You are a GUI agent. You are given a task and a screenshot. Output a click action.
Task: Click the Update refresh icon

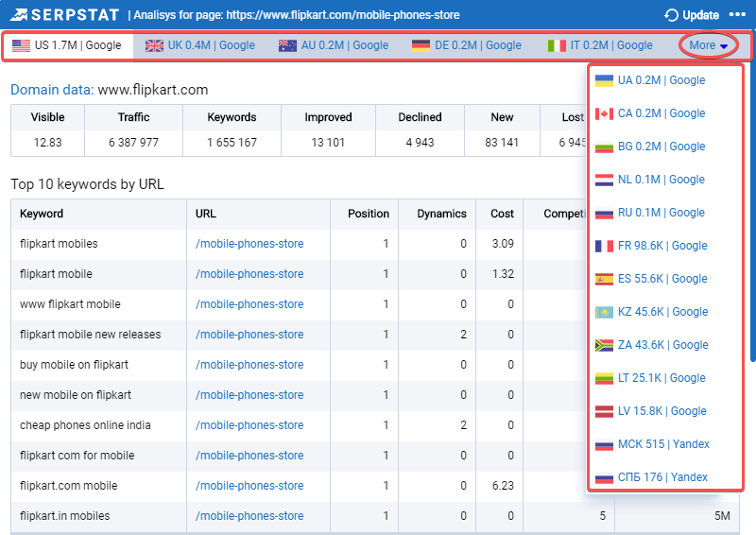[671, 15]
